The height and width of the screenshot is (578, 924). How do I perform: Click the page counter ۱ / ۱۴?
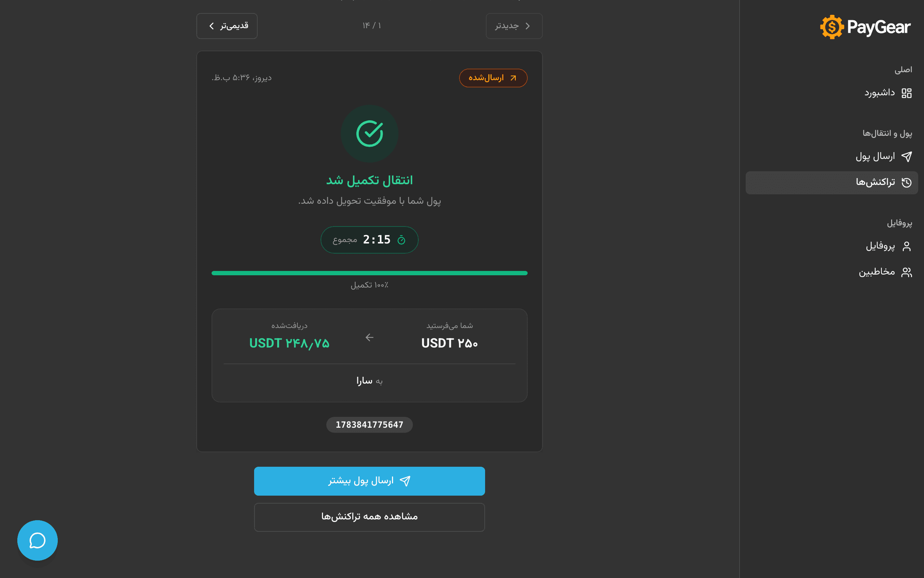point(371,26)
